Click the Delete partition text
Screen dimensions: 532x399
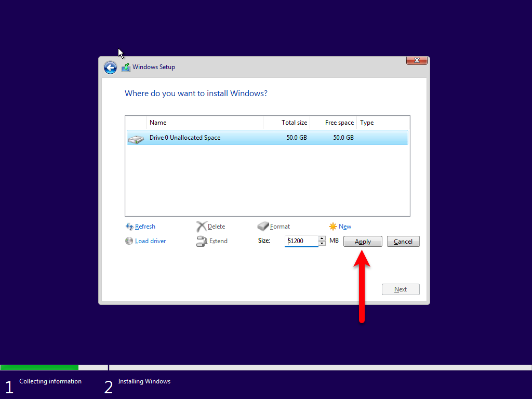216,227
